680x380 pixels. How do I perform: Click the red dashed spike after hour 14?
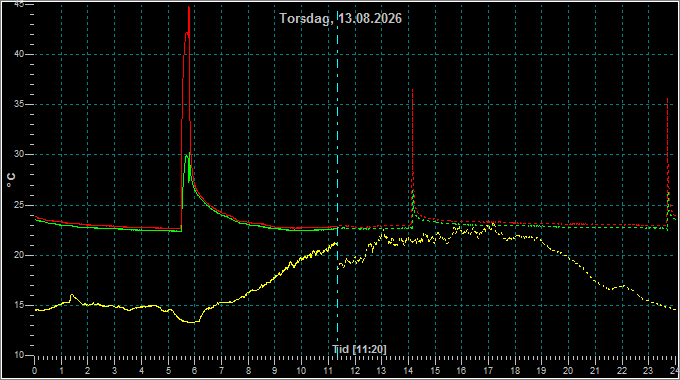[412, 91]
